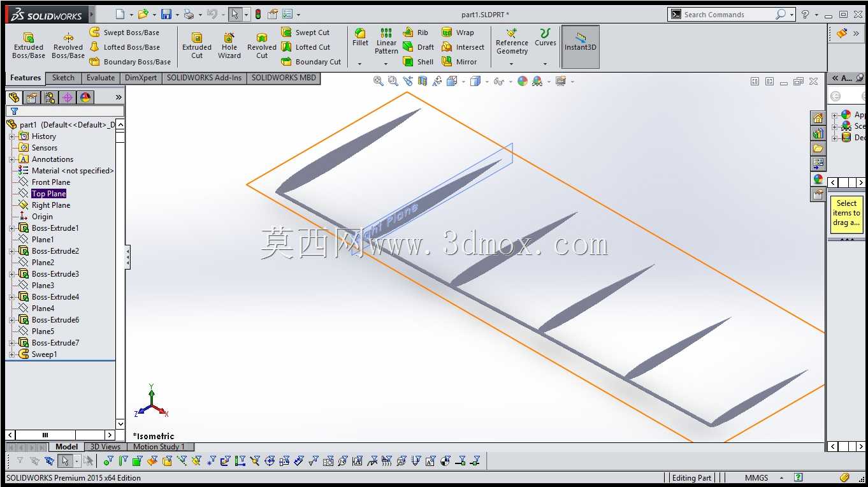
Task: Select Front Plane in the feature tree
Action: tap(51, 182)
